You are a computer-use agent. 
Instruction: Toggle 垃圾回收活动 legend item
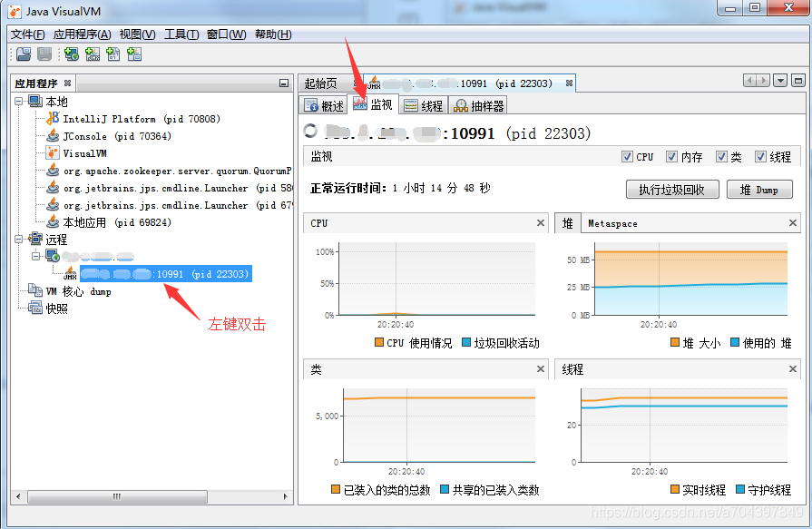click(x=501, y=342)
